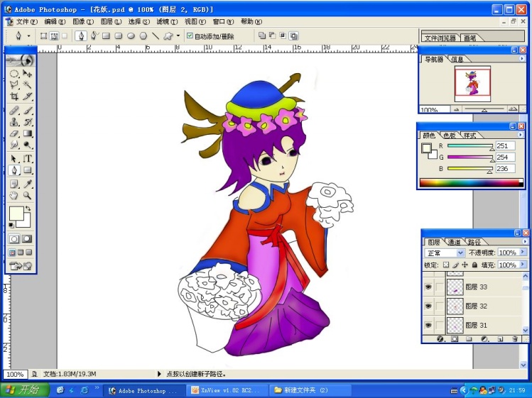
Task: Enable Paths mode in options bar
Action: point(54,36)
